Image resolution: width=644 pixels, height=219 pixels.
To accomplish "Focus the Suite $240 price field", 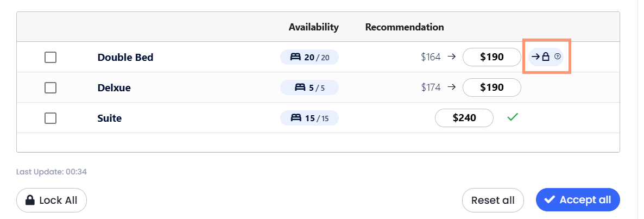I will click(x=464, y=118).
